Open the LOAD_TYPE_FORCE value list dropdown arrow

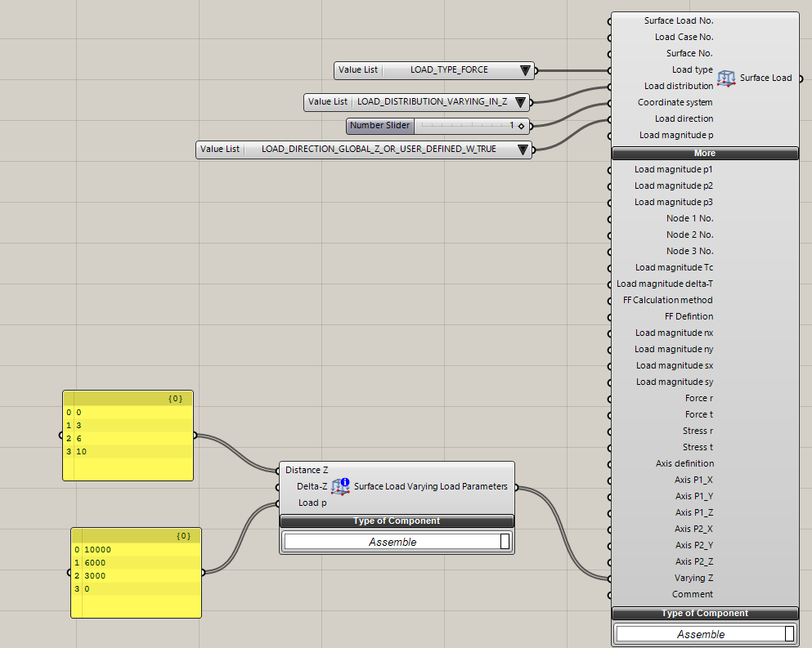click(x=525, y=70)
